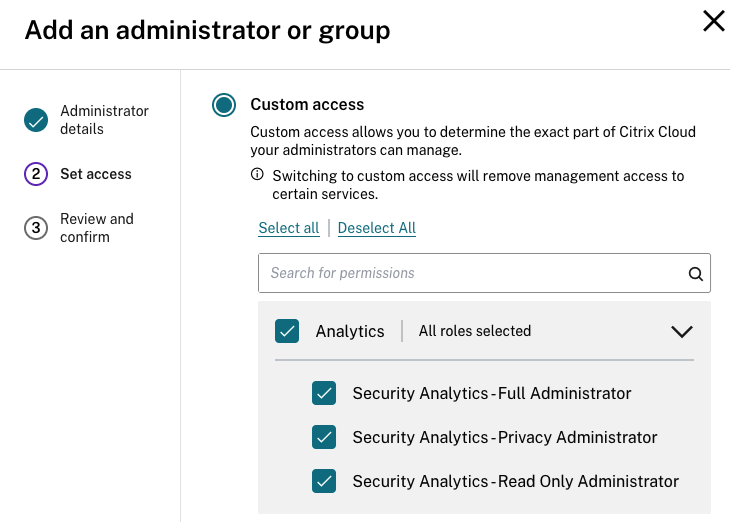Go to the Administrator details step

point(104,120)
